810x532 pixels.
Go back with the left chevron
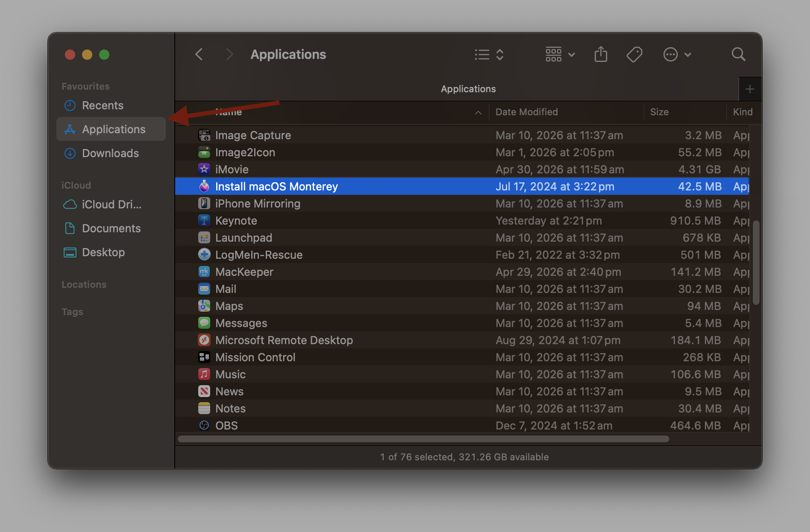[199, 54]
